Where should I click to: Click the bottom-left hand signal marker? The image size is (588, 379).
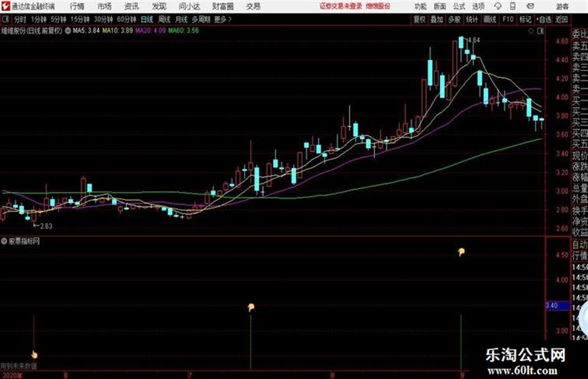click(34, 354)
